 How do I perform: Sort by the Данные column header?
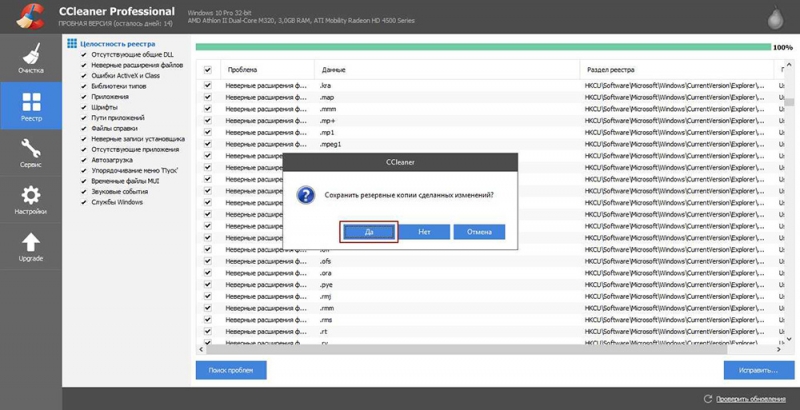pos(447,70)
